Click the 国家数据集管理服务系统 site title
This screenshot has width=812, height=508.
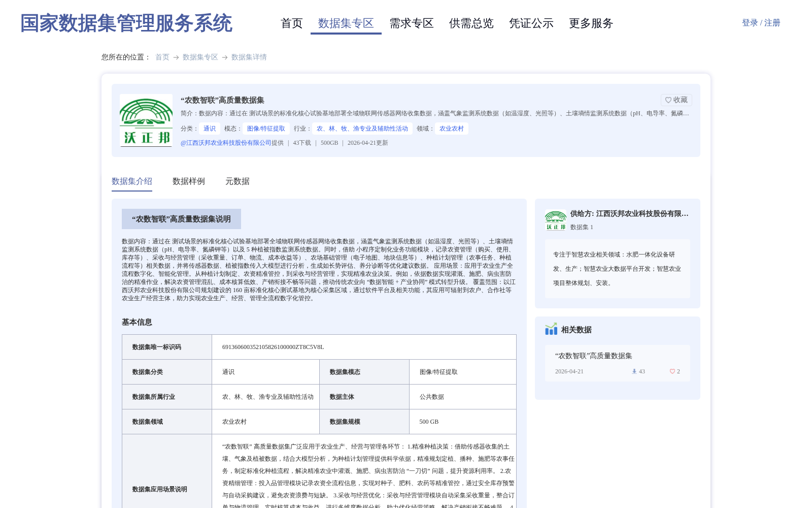click(126, 23)
